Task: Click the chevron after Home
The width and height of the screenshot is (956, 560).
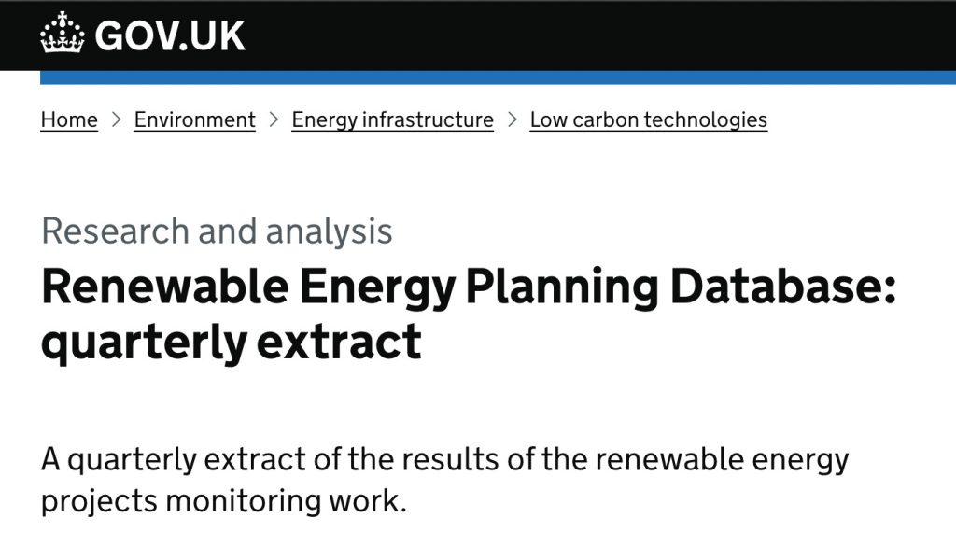Action: [116, 119]
